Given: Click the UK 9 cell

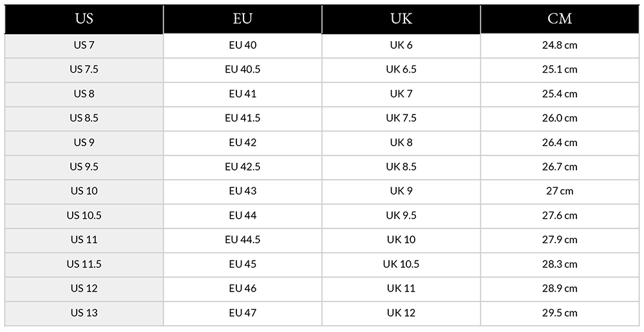Looking at the screenshot, I should click(x=401, y=191).
